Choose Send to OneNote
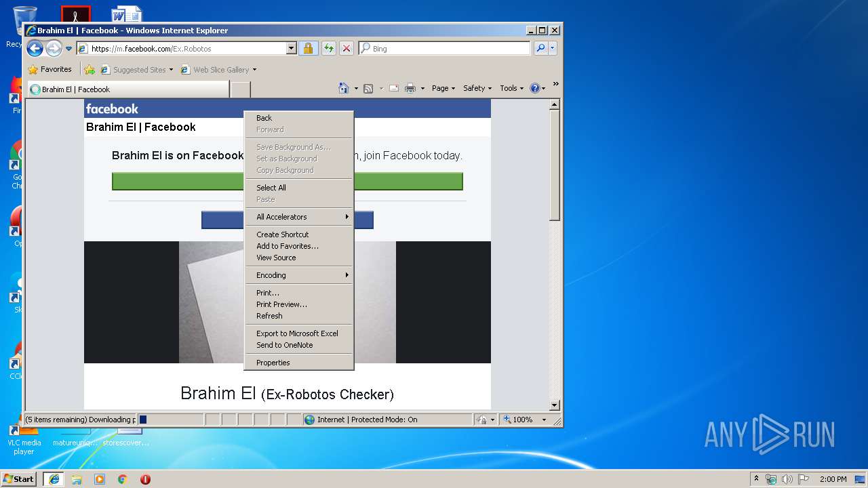 click(x=298, y=345)
